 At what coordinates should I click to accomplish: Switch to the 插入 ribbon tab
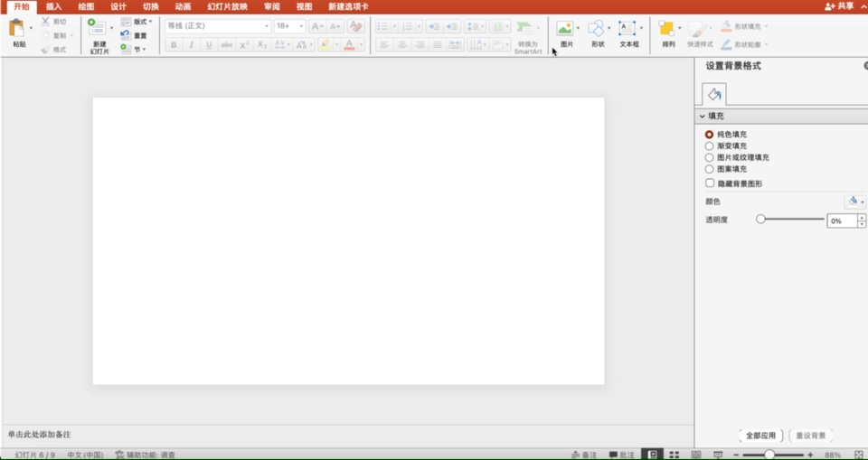tap(54, 6)
